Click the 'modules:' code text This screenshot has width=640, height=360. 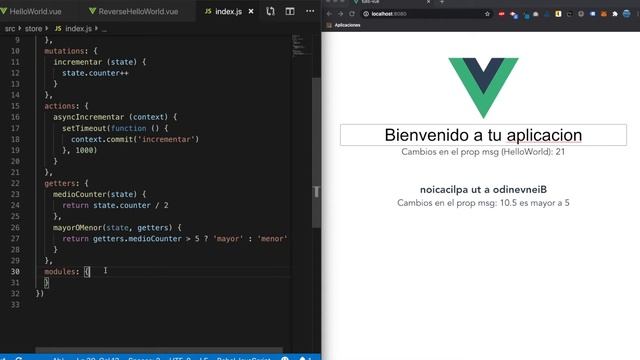click(62, 271)
